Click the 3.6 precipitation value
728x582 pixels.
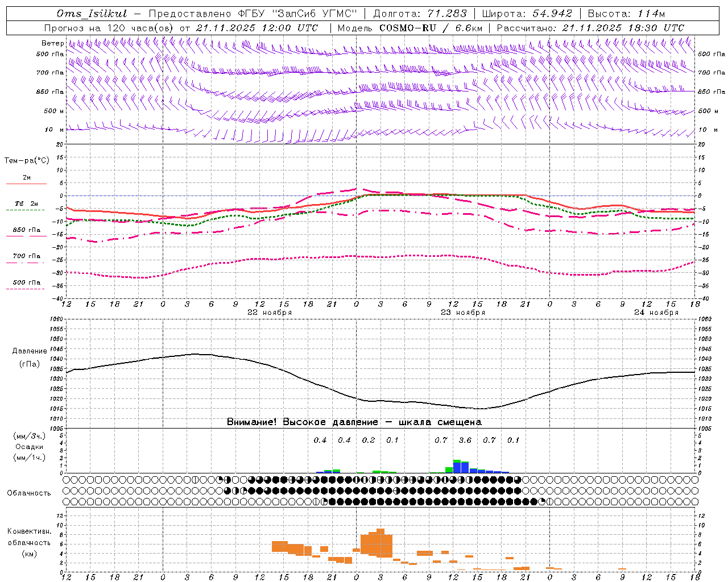465,440
